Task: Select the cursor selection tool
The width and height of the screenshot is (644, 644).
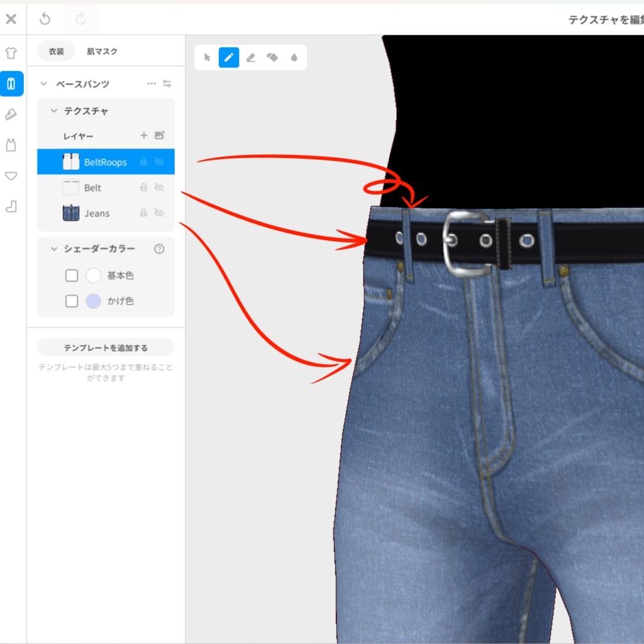Action: (x=207, y=57)
